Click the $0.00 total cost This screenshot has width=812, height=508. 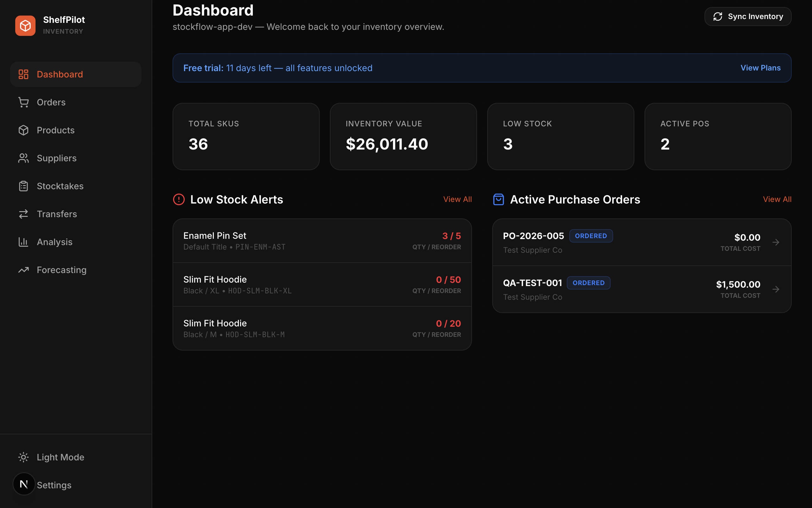click(x=747, y=237)
